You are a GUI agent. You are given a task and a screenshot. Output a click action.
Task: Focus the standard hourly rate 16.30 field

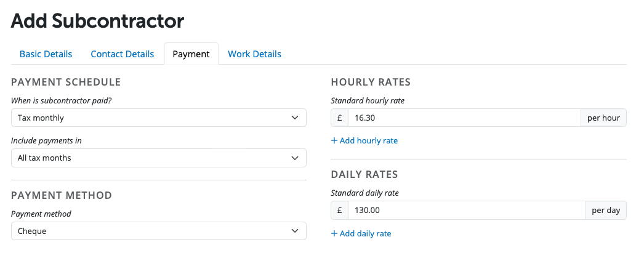coord(464,118)
